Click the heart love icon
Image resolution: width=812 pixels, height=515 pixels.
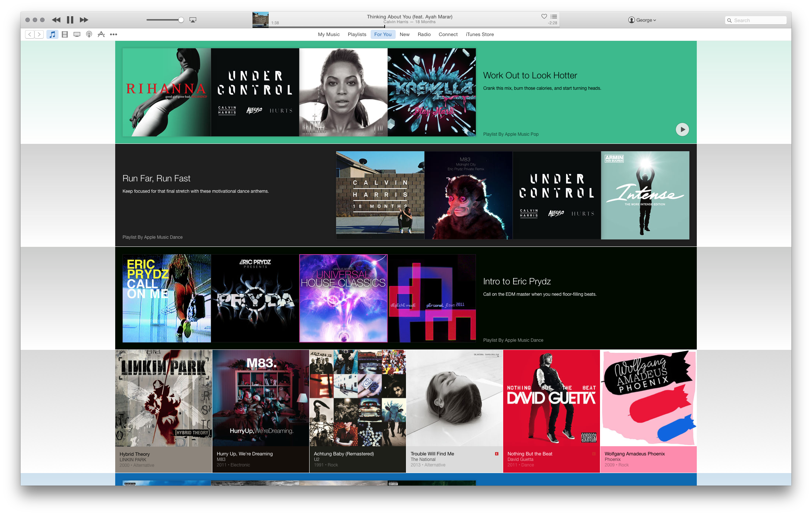544,16
